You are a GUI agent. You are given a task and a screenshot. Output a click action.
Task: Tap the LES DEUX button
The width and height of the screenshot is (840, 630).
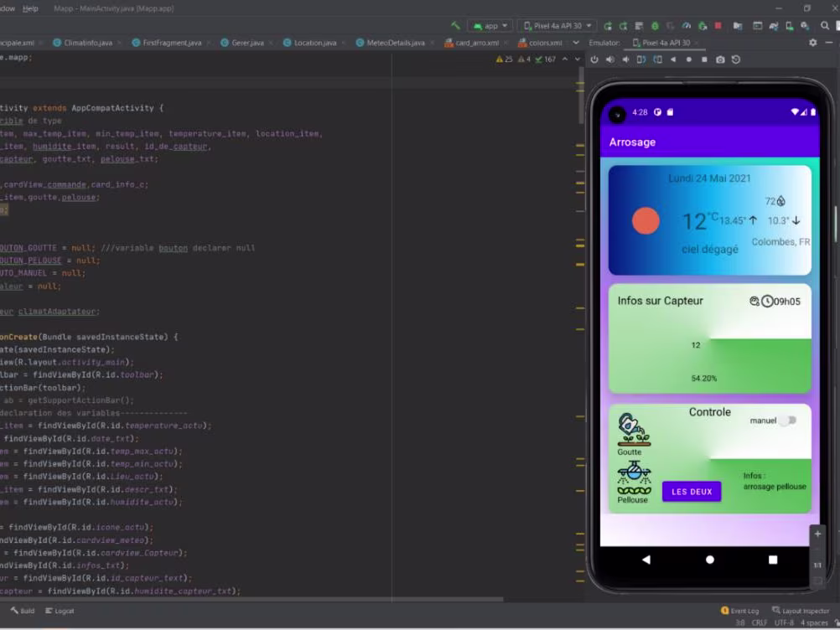tap(692, 492)
